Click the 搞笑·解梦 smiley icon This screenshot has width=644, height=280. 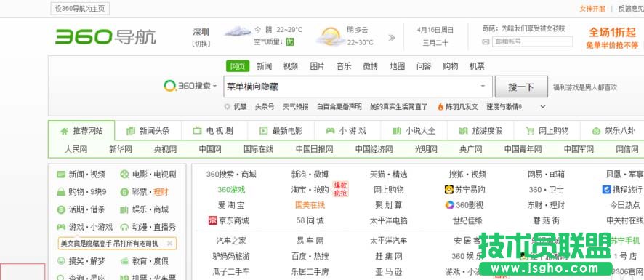61,260
